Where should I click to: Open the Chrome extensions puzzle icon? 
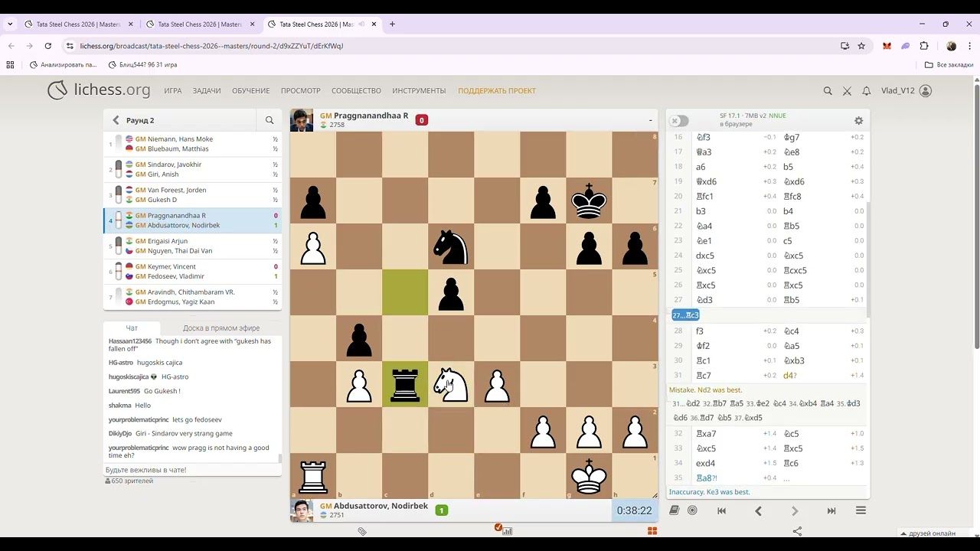point(924,46)
